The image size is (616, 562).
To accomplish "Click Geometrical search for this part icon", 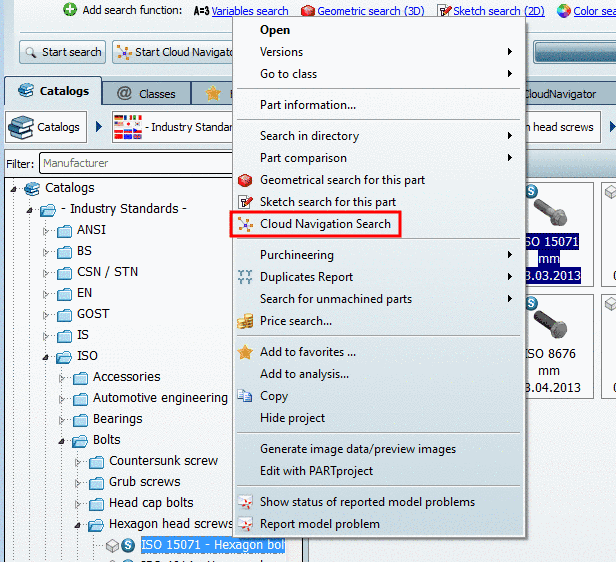I will click(x=245, y=180).
